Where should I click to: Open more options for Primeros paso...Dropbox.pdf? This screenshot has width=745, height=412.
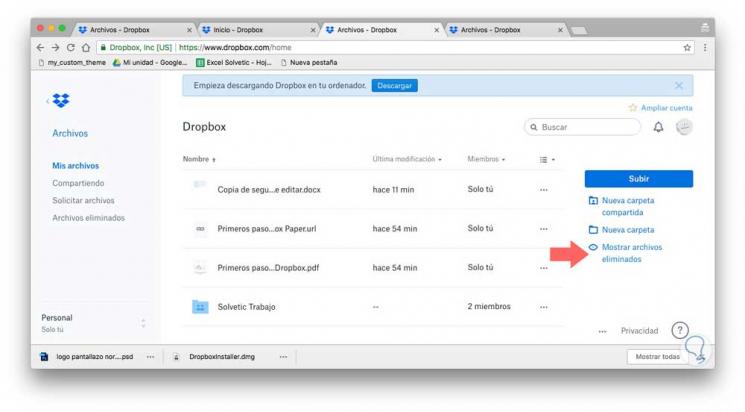(544, 268)
